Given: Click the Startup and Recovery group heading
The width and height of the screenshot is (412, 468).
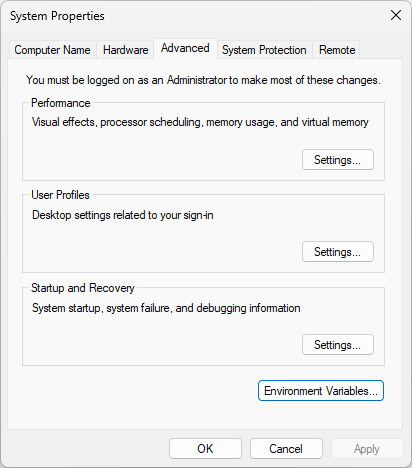Looking at the screenshot, I should click(x=83, y=288).
